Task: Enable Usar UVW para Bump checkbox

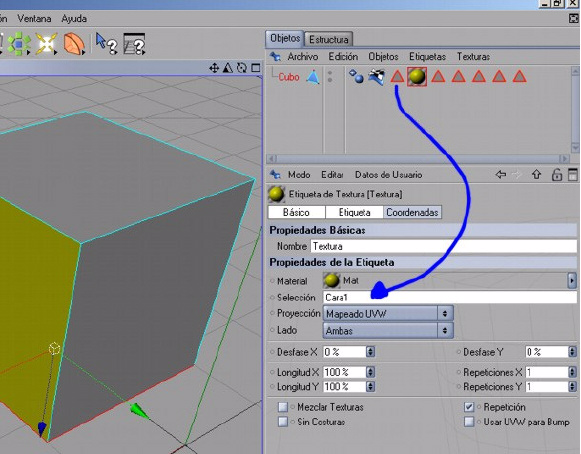Action: coord(469,422)
